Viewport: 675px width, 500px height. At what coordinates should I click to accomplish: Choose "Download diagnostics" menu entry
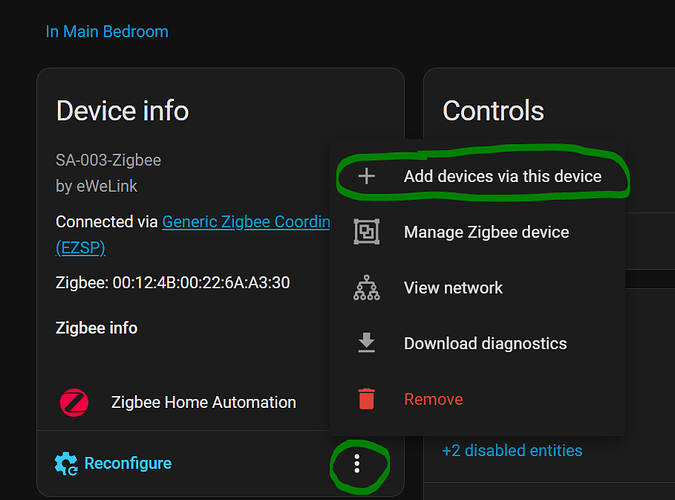[x=485, y=343]
